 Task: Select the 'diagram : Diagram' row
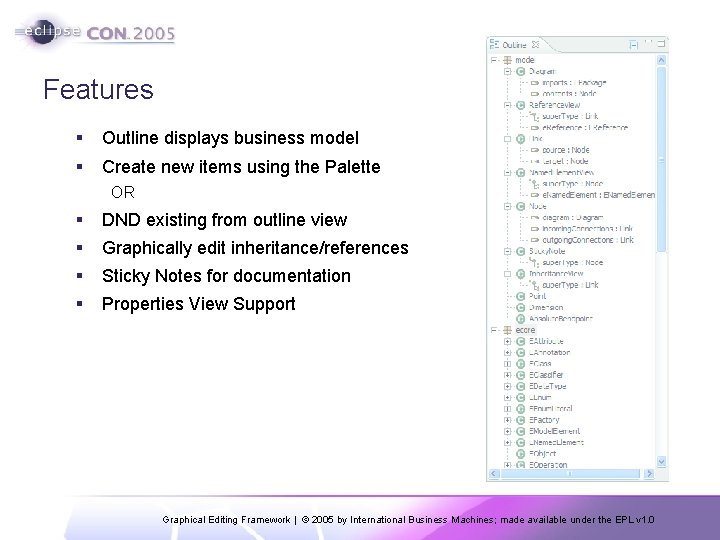tap(567, 218)
